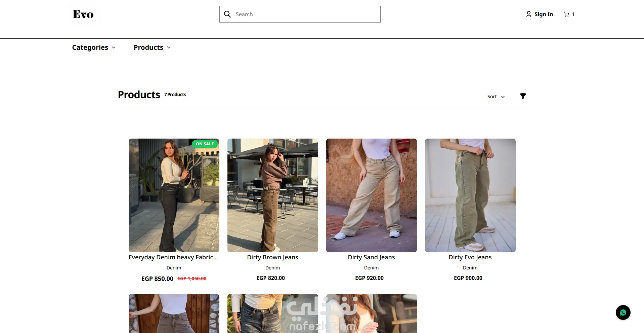
Task: Click Denim label under Everyday Denim heavy Fabric
Action: click(x=174, y=268)
